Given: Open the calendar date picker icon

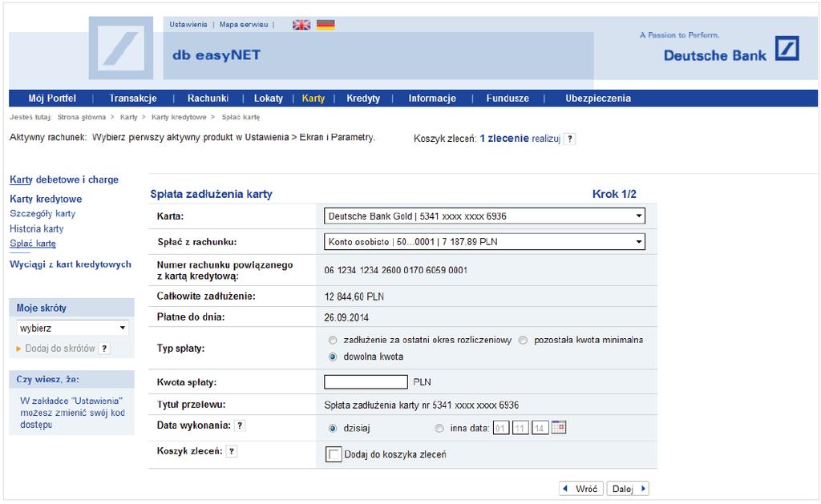Looking at the screenshot, I should (x=559, y=428).
